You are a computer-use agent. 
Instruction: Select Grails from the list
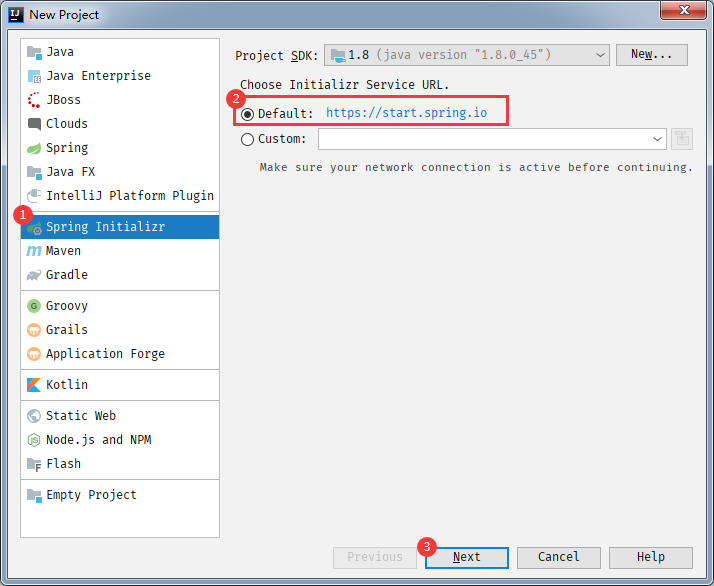[67, 330]
